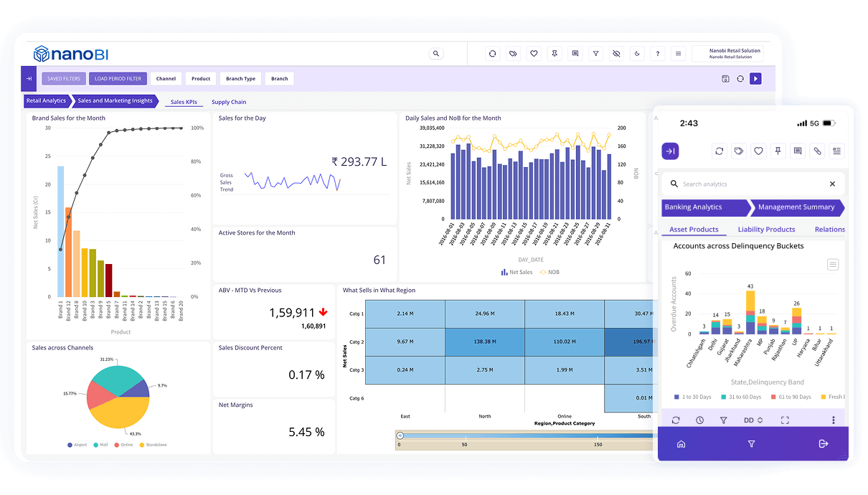
Task: Click the search magnifier in the header
Action: tap(436, 54)
